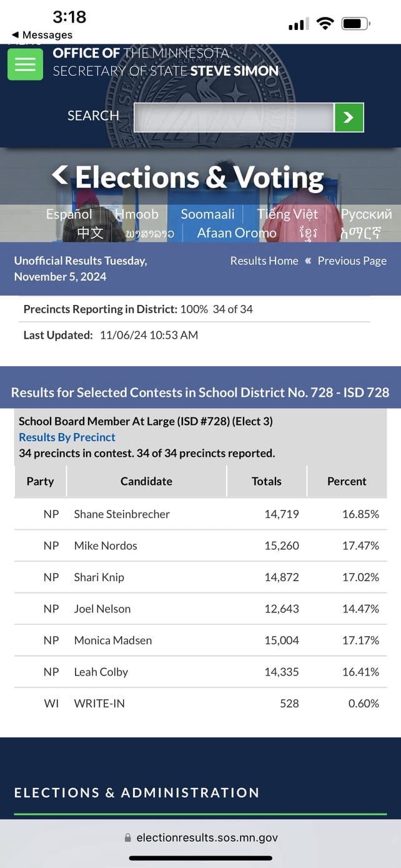Tap the cellular signal bars icon
401x868 pixels.
(x=298, y=24)
